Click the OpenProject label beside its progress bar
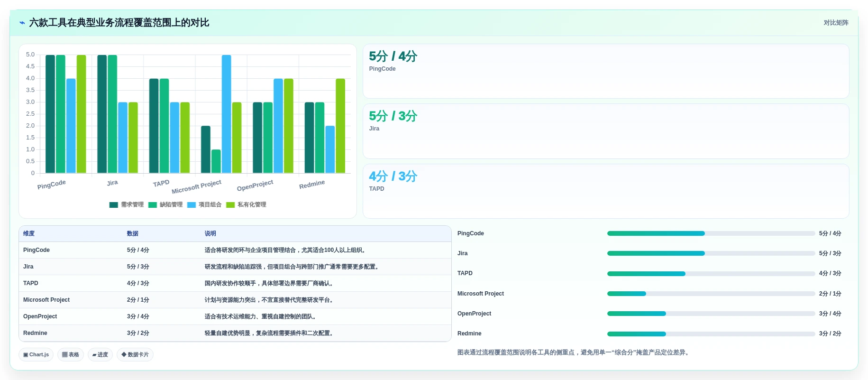868x380 pixels. (475, 314)
